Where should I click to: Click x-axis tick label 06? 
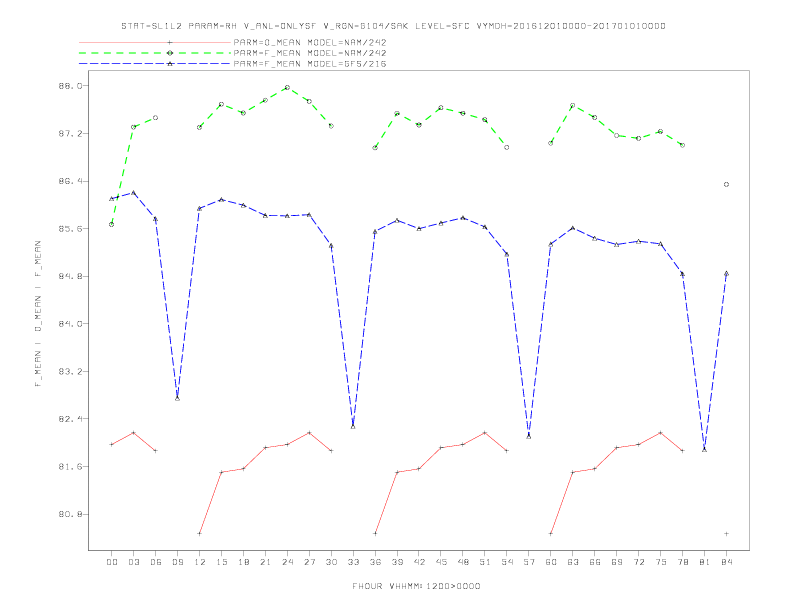coord(156,562)
